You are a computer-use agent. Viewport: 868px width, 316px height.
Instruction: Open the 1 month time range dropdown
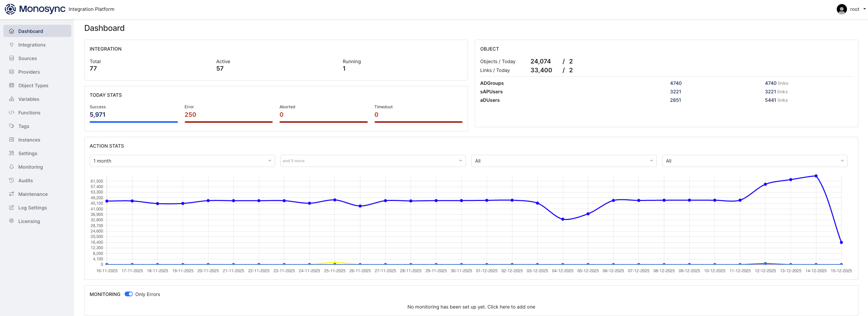[x=182, y=161]
